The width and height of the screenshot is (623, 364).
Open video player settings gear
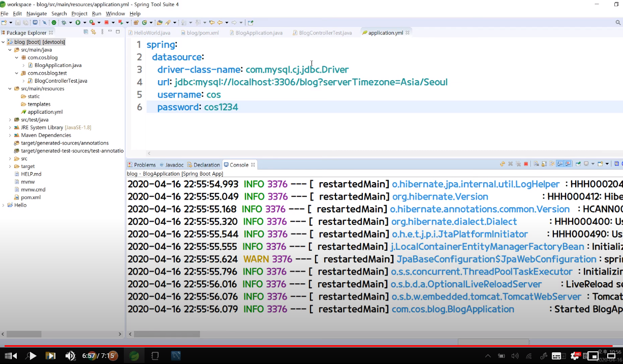[x=575, y=356]
